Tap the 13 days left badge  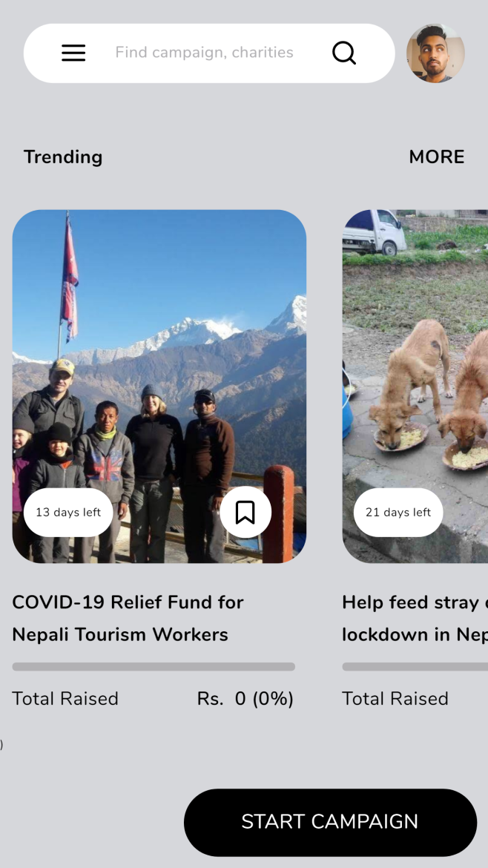point(68,513)
